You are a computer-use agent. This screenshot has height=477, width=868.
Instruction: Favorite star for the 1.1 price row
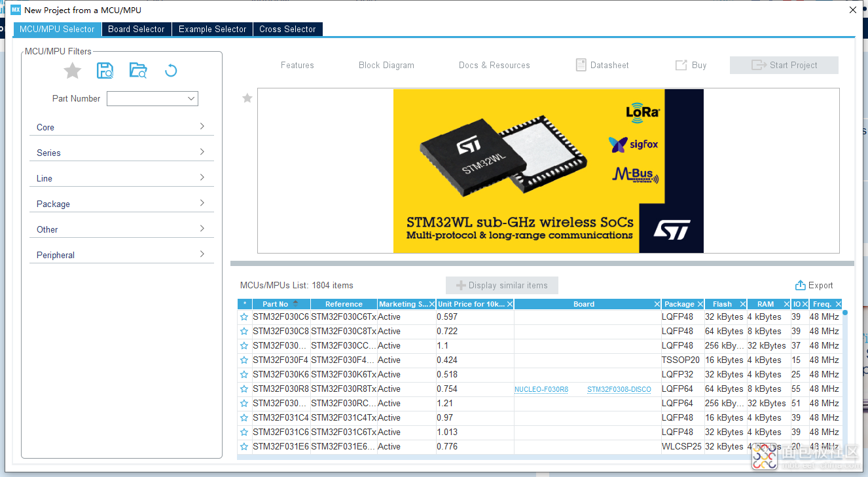[x=244, y=346]
